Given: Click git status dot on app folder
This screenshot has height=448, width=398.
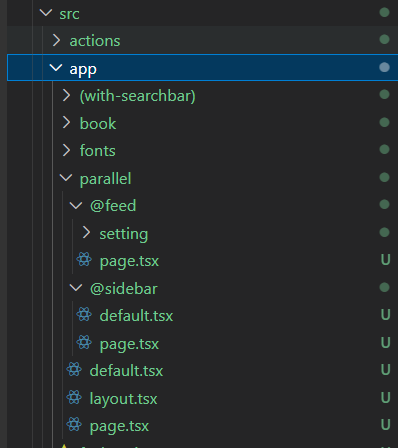Looking at the screenshot, I should click(x=384, y=67).
